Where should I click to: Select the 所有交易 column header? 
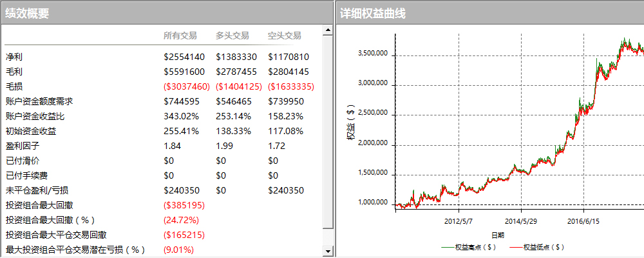180,36
